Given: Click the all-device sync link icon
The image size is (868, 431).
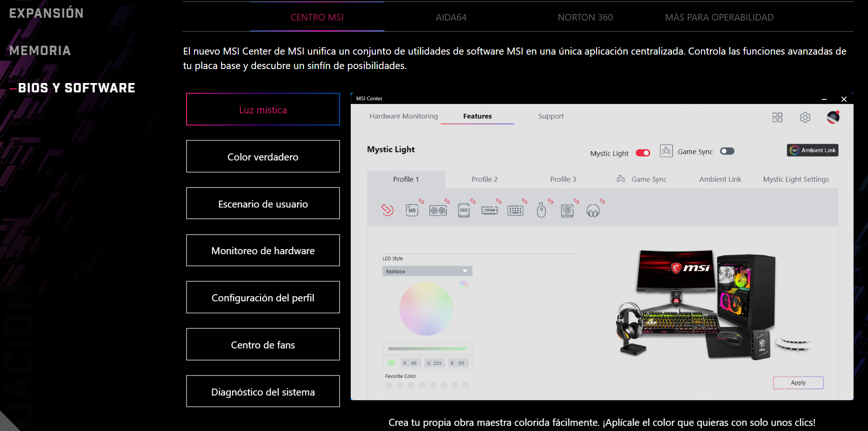Looking at the screenshot, I should click(x=388, y=210).
